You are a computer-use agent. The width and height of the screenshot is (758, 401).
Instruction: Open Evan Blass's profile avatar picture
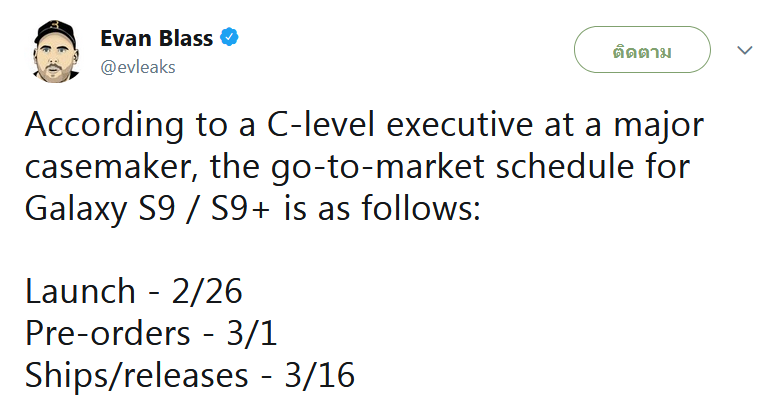55,52
